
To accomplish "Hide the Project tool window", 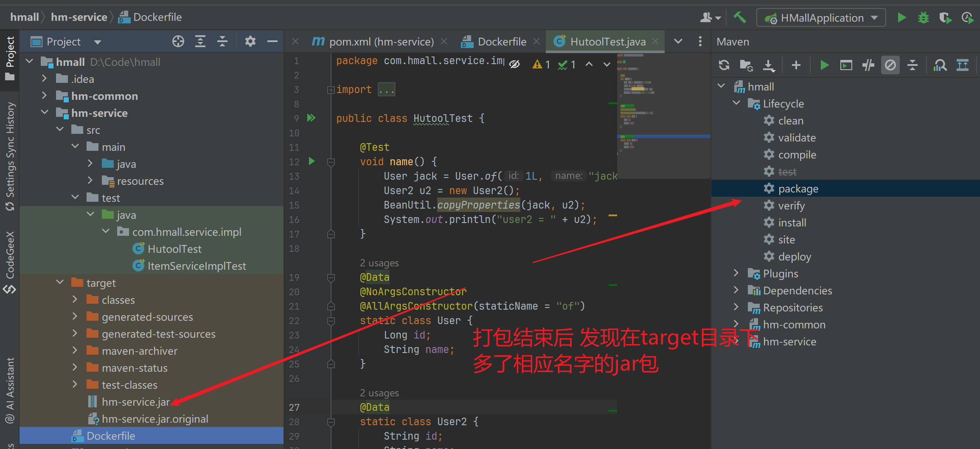I will coord(272,41).
